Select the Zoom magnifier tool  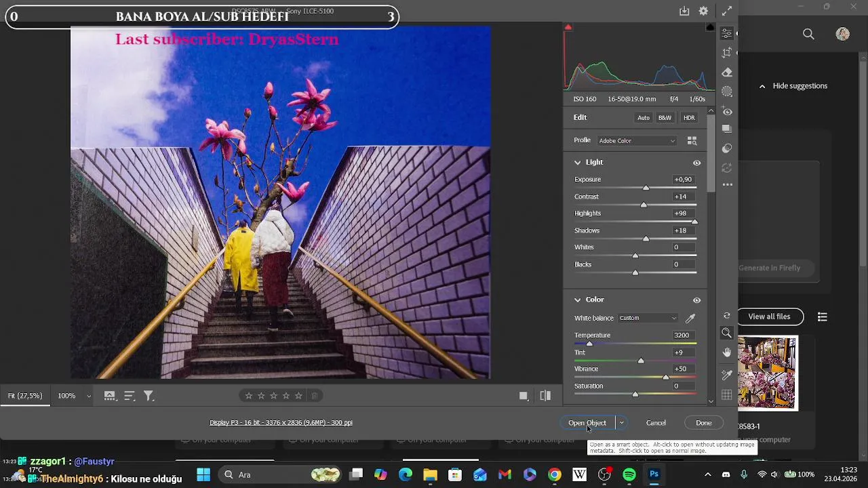[x=727, y=333]
